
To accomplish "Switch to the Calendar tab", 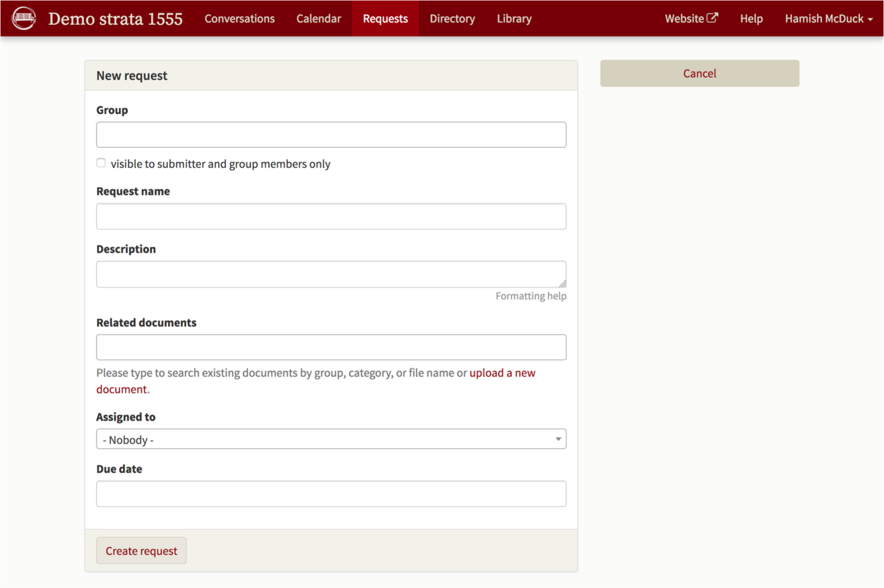I will (x=318, y=18).
